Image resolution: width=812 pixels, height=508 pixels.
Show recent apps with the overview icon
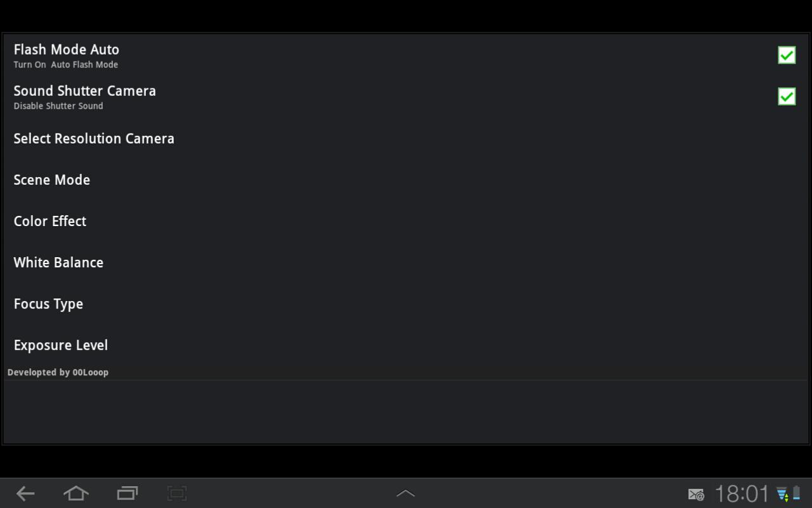coord(128,493)
